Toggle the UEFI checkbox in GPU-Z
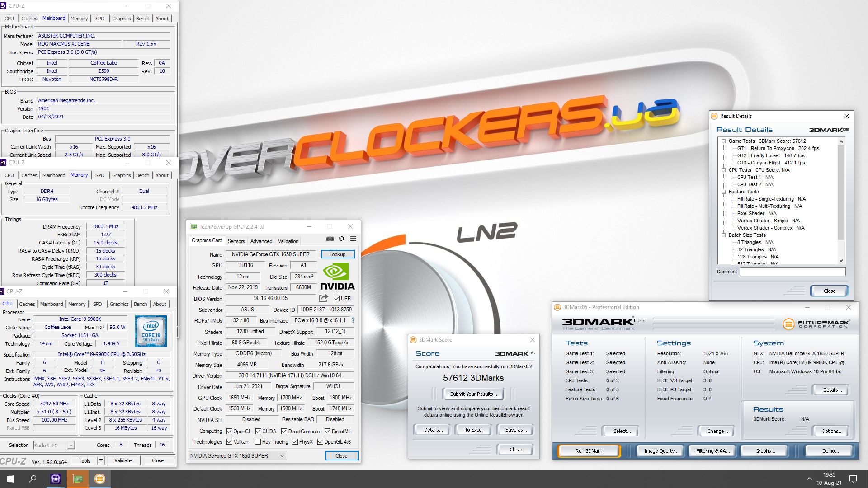 336,298
